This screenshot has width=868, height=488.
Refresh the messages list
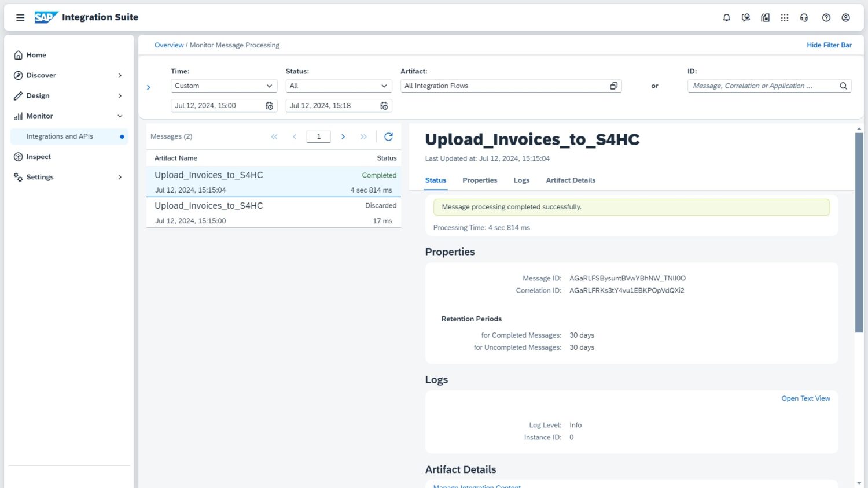(388, 136)
